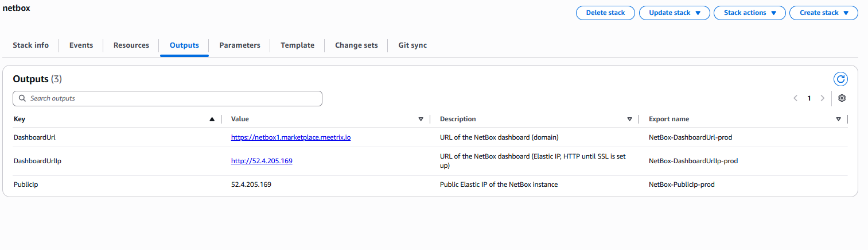868x250 pixels.
Task: Go to next page of outputs
Action: pyautogui.click(x=823, y=98)
